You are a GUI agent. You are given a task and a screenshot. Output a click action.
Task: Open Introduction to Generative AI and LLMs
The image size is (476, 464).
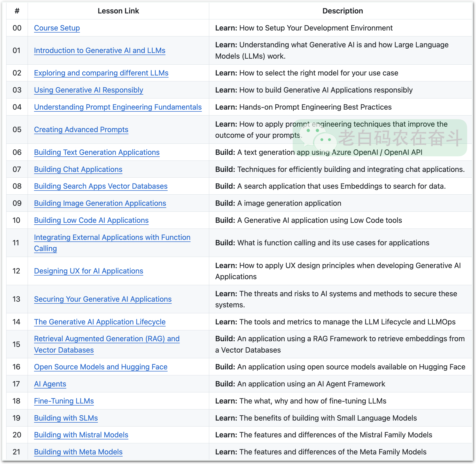[x=100, y=50]
